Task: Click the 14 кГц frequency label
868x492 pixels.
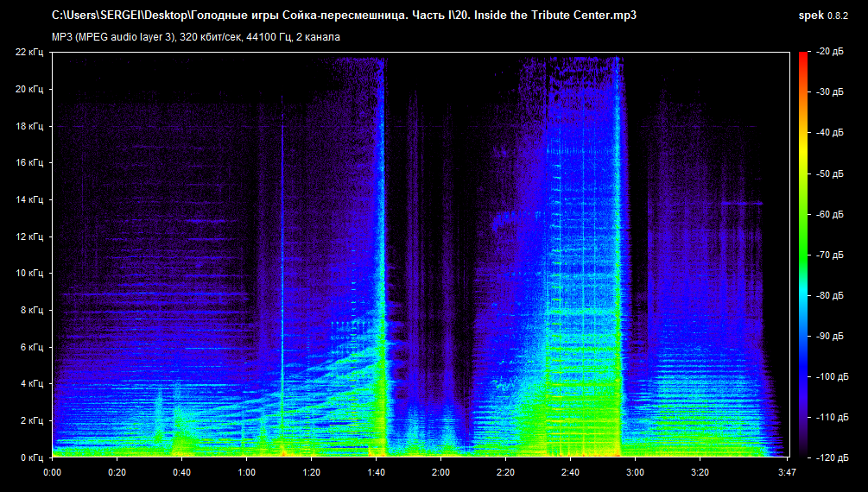Action: tap(29, 199)
